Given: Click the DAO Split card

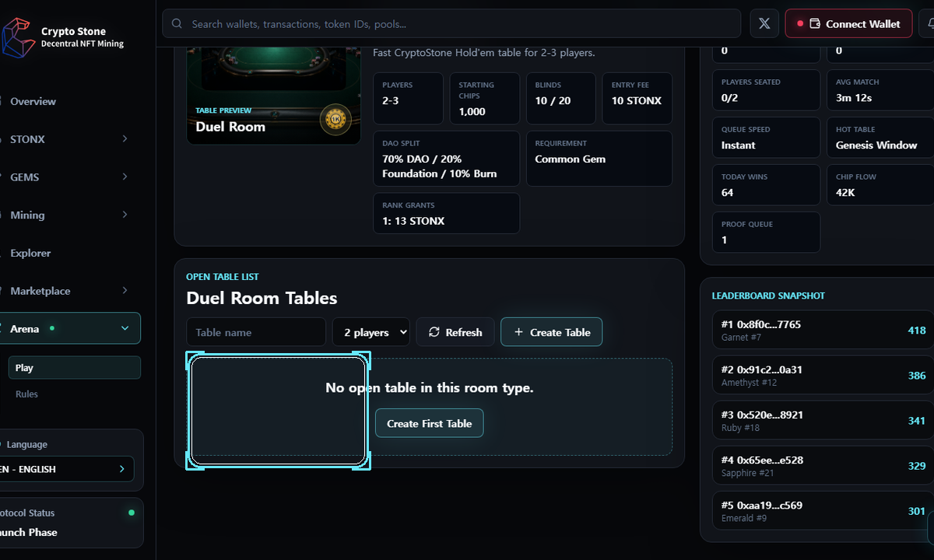Looking at the screenshot, I should pos(446,159).
